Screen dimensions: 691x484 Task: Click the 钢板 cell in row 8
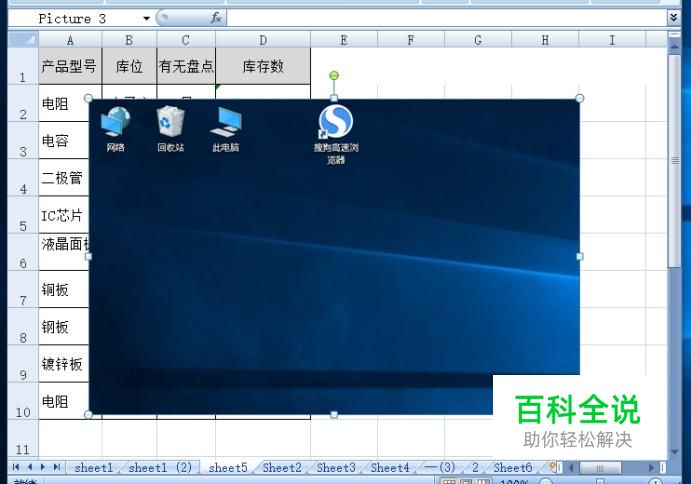[64, 327]
